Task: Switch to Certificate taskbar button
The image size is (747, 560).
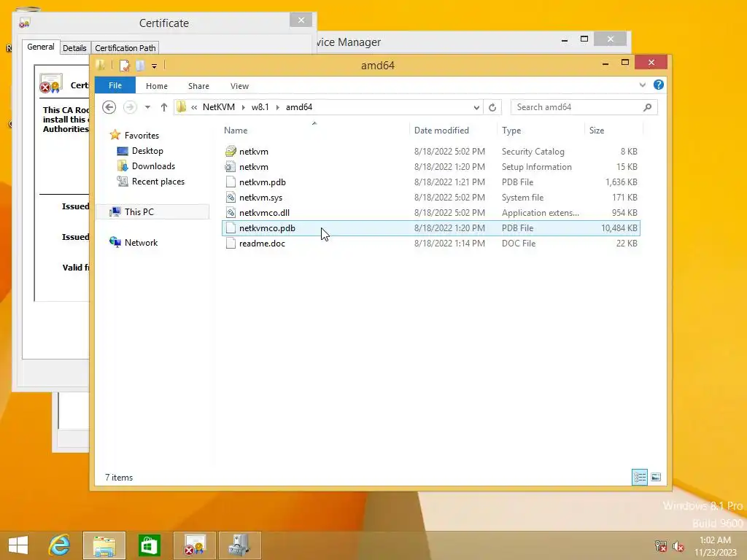Action: 194,545
